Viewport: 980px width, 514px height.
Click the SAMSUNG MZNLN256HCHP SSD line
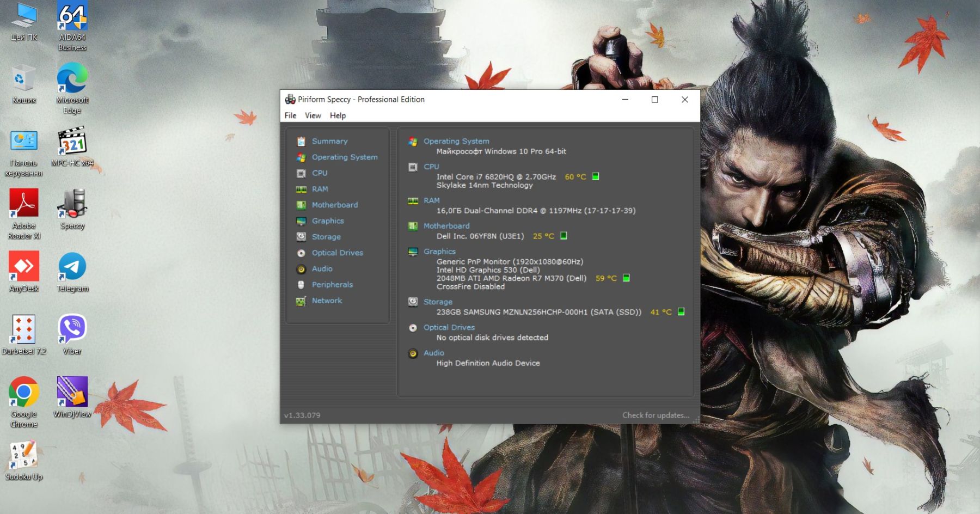[538, 312]
